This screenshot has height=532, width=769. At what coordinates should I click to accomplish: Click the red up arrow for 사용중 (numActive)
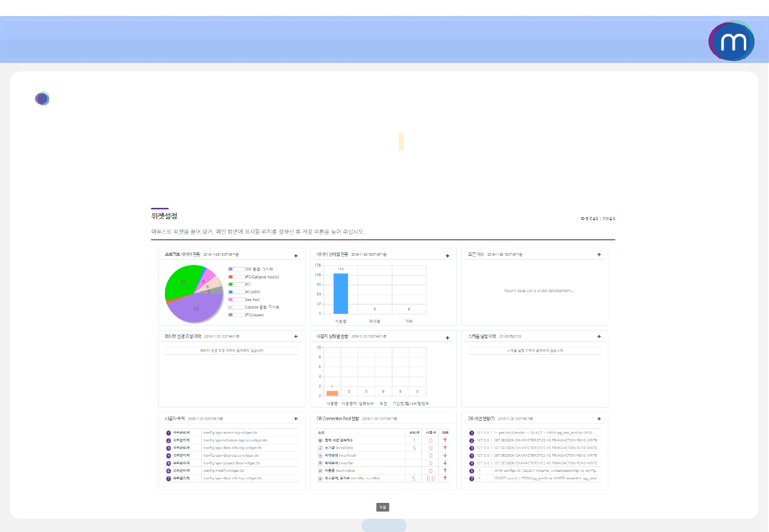445,470
